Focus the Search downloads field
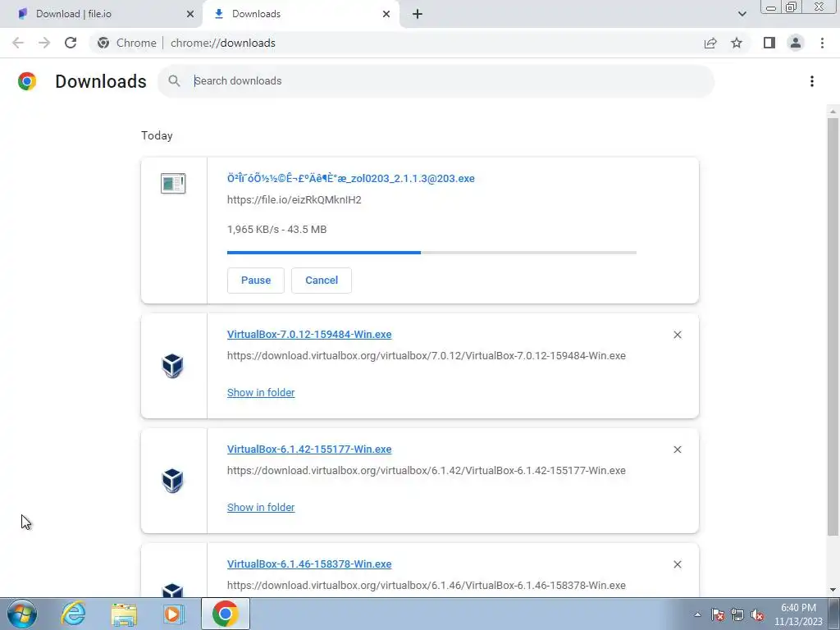 (x=436, y=81)
